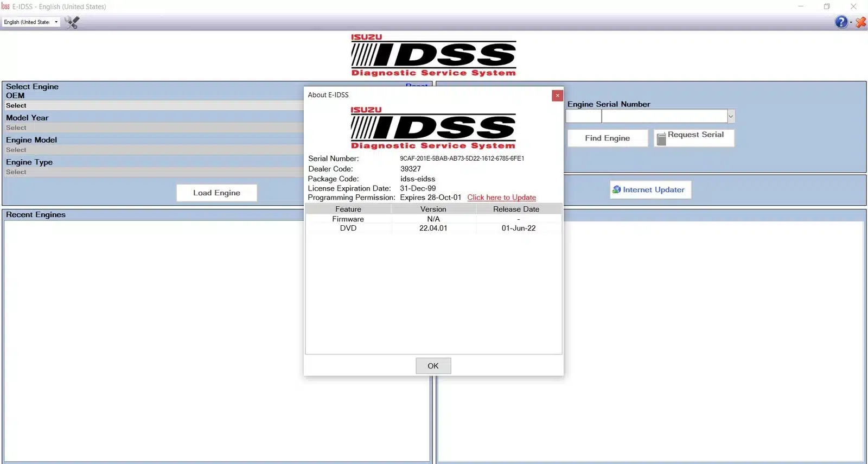Click the Load Engine button
Viewport: 868px width, 464px height.
216,193
